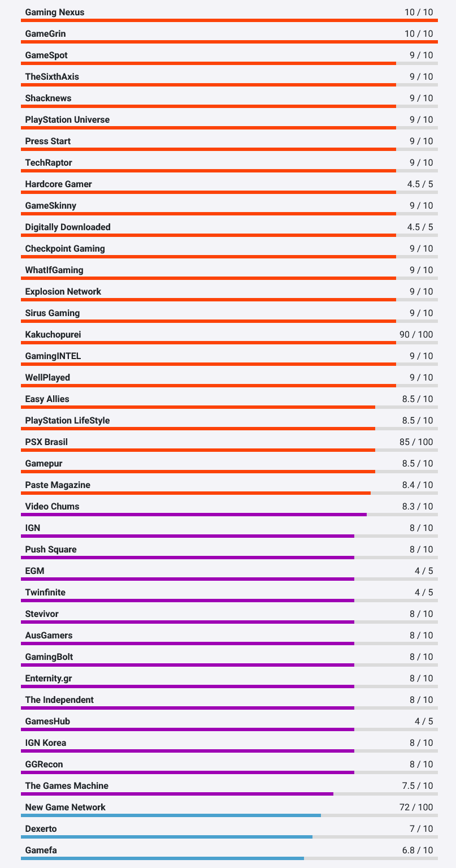Click New Game Network's 72 / 100 score
The height and width of the screenshot is (868, 456).
pyautogui.click(x=416, y=807)
